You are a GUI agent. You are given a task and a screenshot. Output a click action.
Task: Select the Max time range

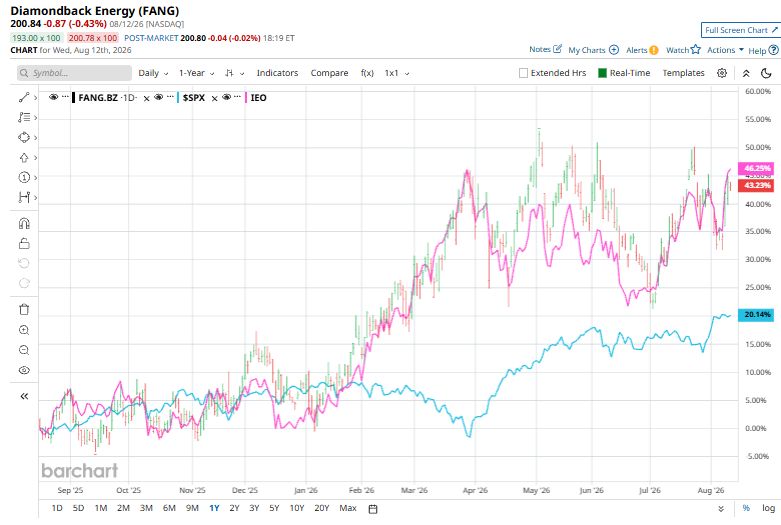(348, 508)
